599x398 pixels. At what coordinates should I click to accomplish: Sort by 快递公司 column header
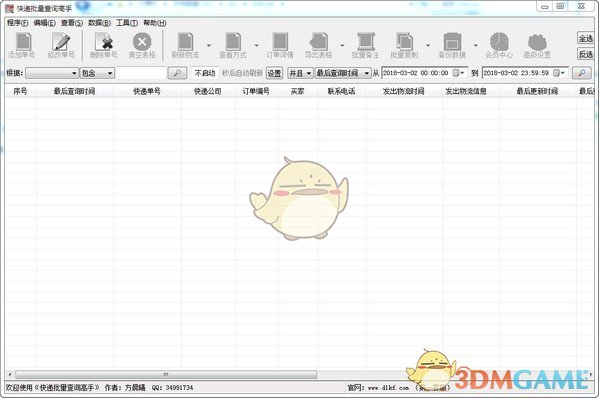click(x=208, y=91)
